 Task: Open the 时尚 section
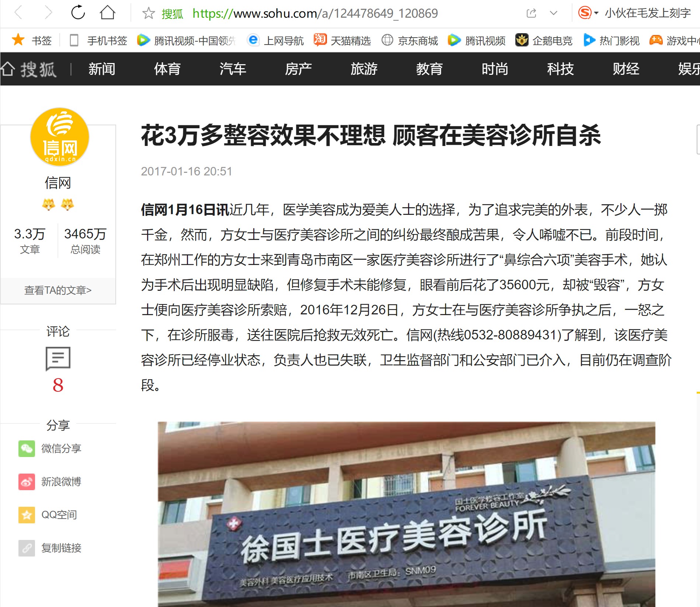(495, 69)
